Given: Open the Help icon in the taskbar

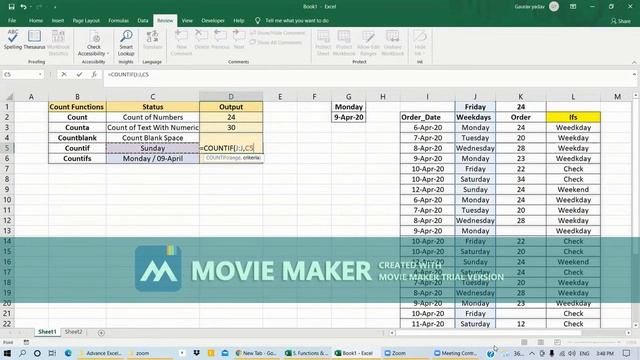Looking at the screenshot, I should click(491, 353).
